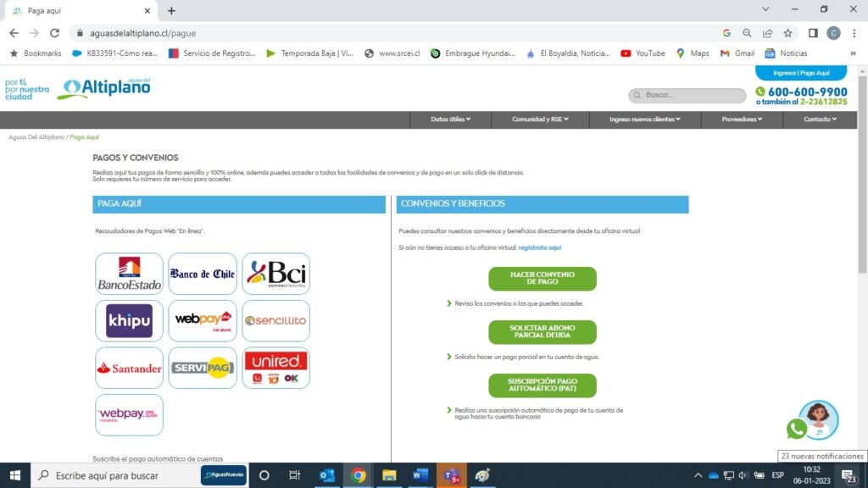Click Suscripción Pago Automático (PAT) button
Image resolution: width=868 pixels, height=488 pixels.
coord(542,385)
